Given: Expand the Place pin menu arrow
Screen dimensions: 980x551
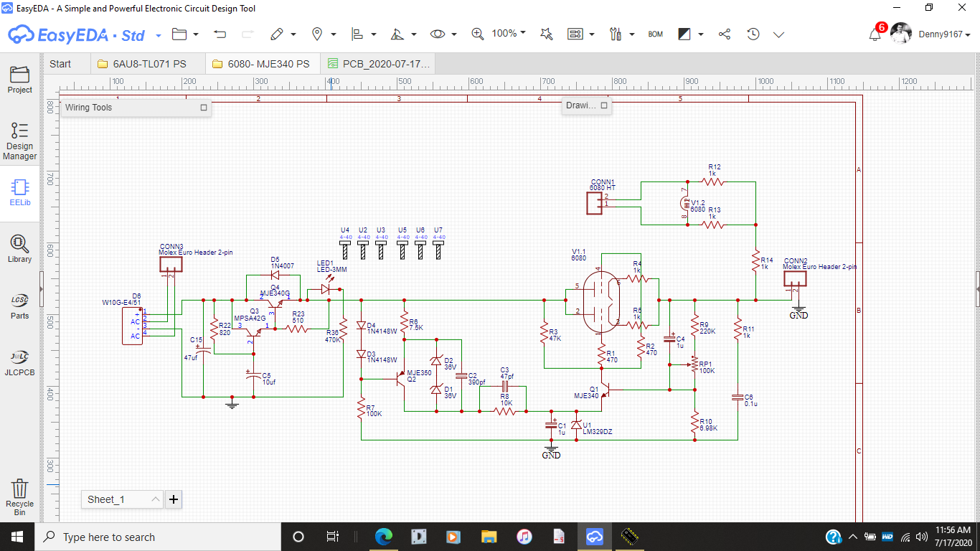Looking at the screenshot, I should tap(334, 34).
